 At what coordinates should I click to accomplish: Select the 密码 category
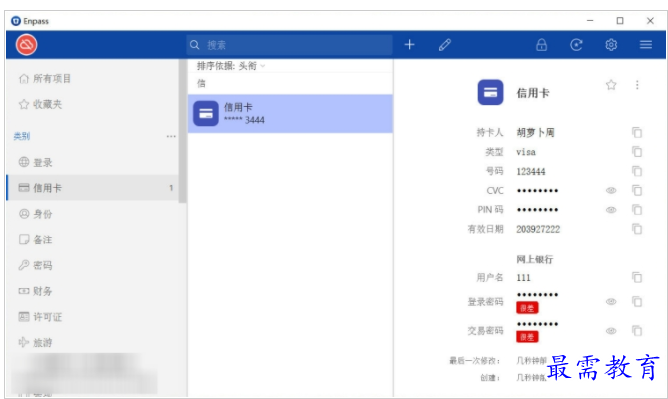pyautogui.click(x=93, y=265)
